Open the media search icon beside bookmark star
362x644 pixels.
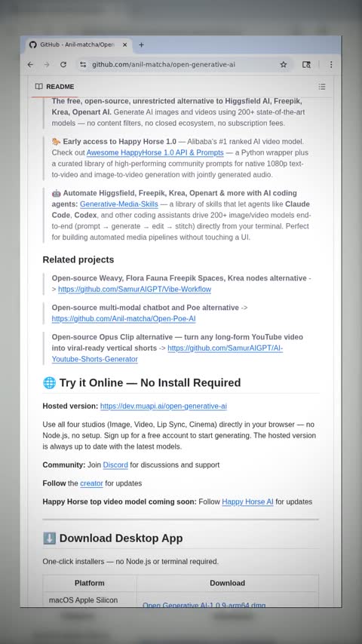(306, 65)
